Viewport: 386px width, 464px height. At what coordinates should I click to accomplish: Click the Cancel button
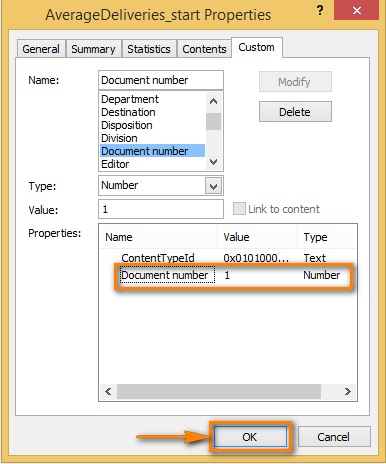coord(334,437)
